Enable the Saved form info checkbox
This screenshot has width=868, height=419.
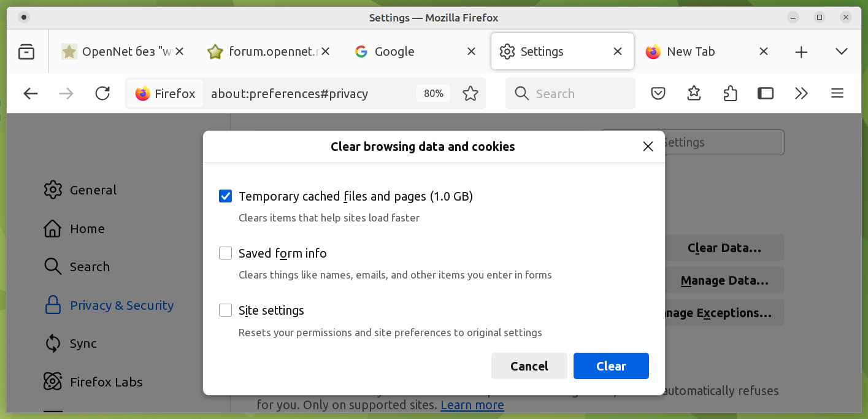(x=226, y=253)
